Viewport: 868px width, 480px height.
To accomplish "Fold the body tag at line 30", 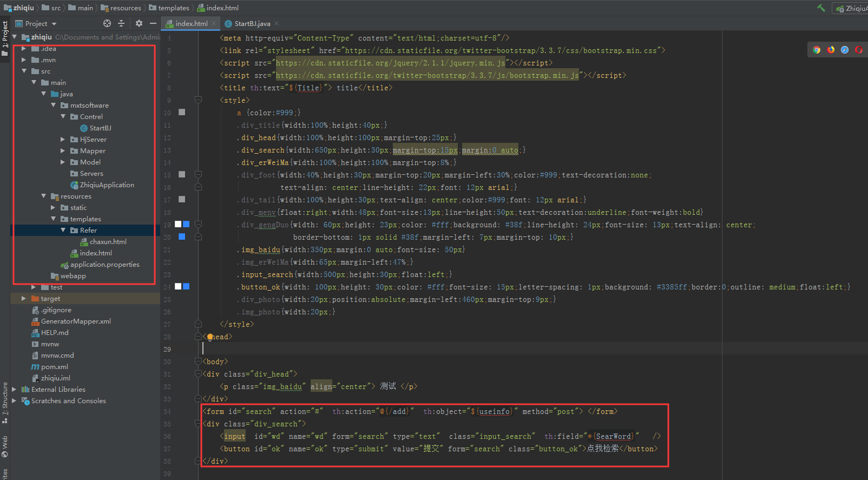I will point(198,361).
